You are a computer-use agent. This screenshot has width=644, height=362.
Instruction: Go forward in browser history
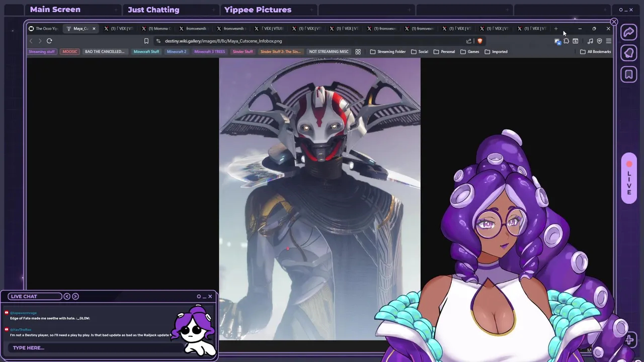coord(40,41)
